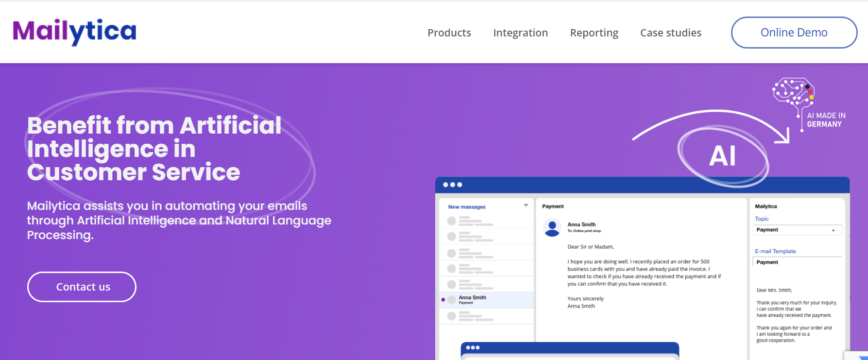Click the circled AI graphic
The width and height of the screenshot is (868, 360).
point(723,156)
